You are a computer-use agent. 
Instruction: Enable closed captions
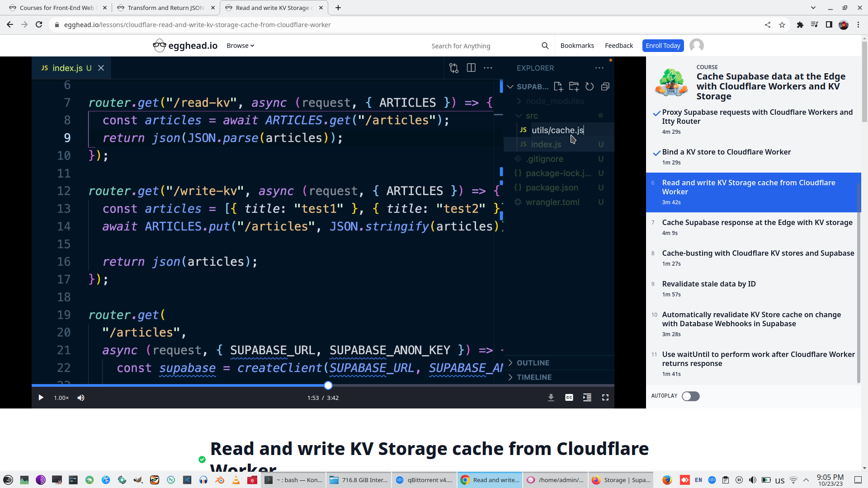point(569,398)
